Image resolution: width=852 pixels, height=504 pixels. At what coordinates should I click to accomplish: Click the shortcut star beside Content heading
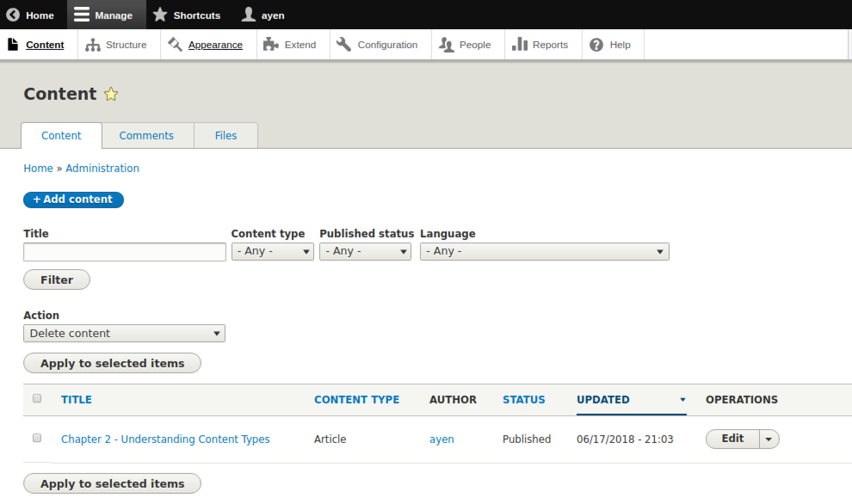pyautogui.click(x=111, y=94)
